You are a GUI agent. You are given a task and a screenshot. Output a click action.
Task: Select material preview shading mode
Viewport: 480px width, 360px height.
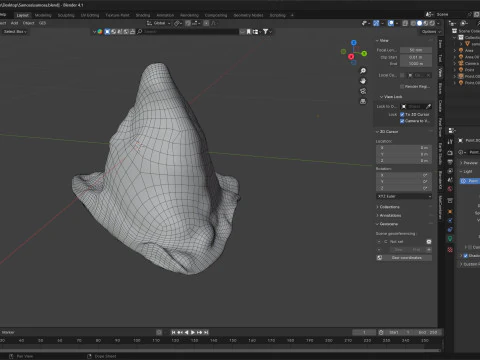pos(426,23)
